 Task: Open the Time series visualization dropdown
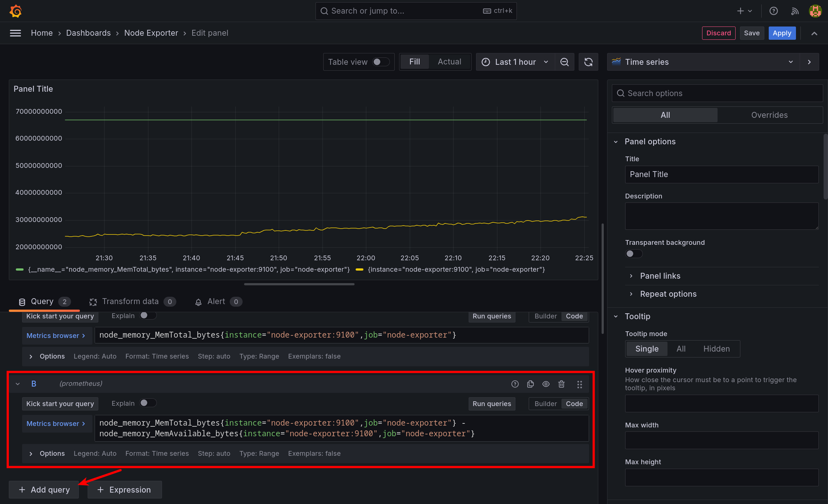tap(704, 62)
